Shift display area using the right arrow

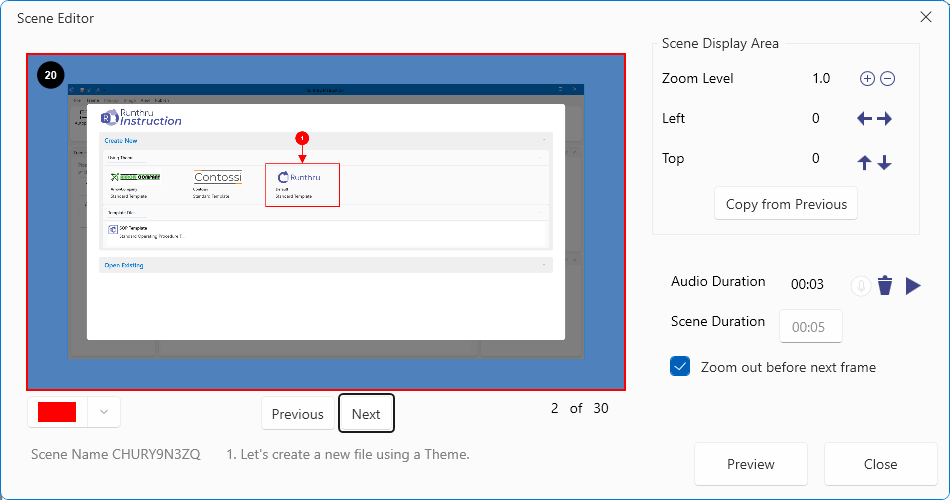(884, 119)
